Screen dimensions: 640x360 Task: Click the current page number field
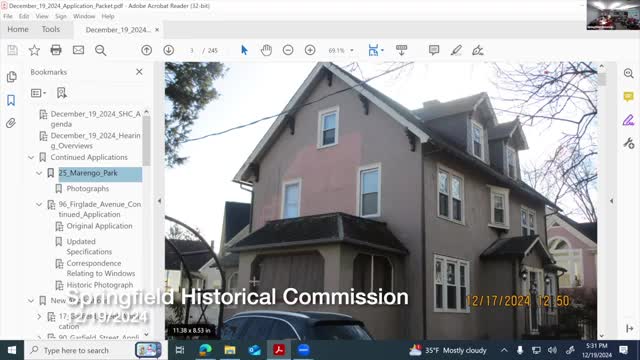click(x=191, y=51)
